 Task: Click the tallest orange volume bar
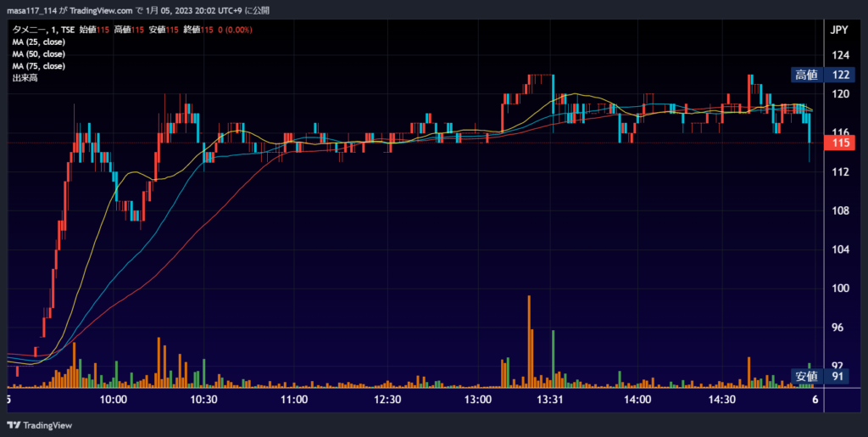(x=529, y=341)
